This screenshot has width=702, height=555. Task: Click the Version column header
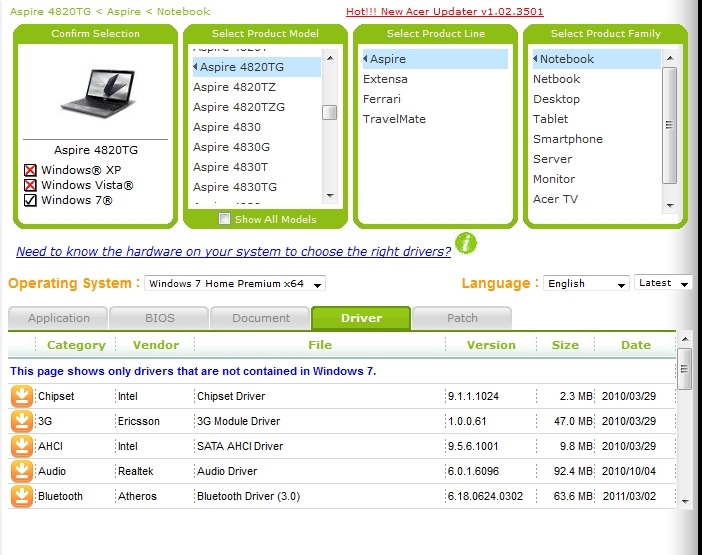click(x=491, y=345)
